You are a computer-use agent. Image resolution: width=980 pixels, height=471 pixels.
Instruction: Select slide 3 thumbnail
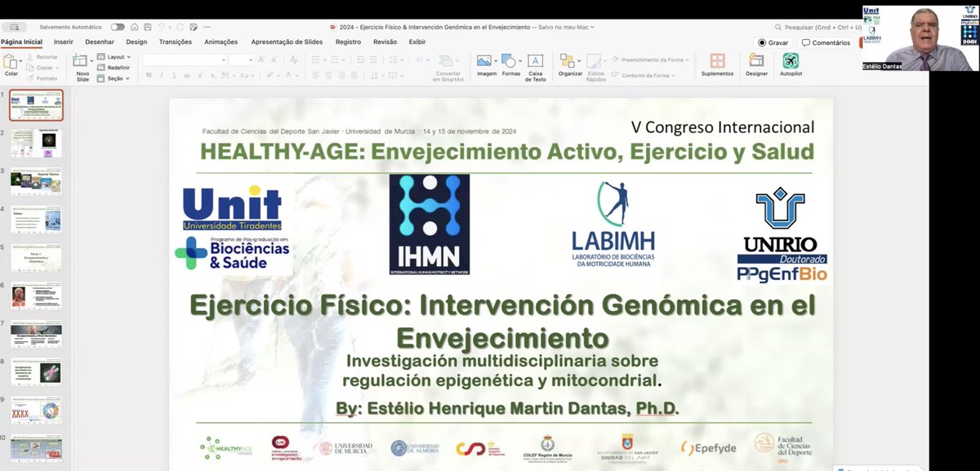click(x=36, y=181)
